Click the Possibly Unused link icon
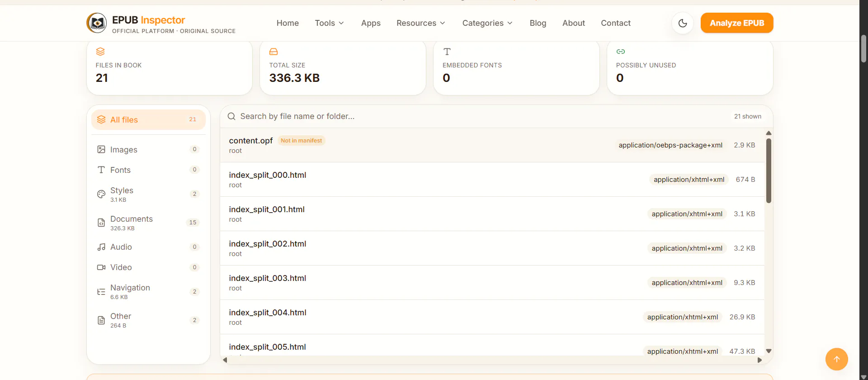 621,52
